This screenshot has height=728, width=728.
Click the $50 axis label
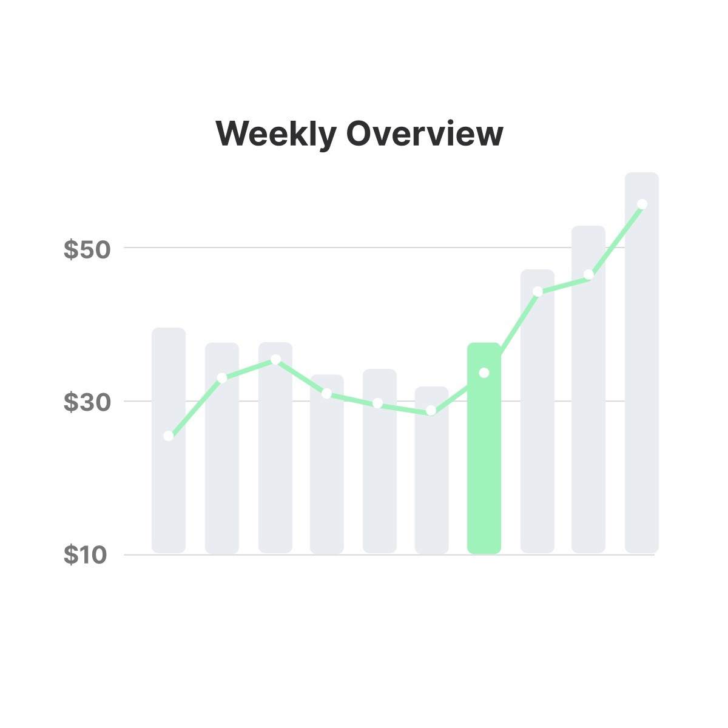[86, 249]
